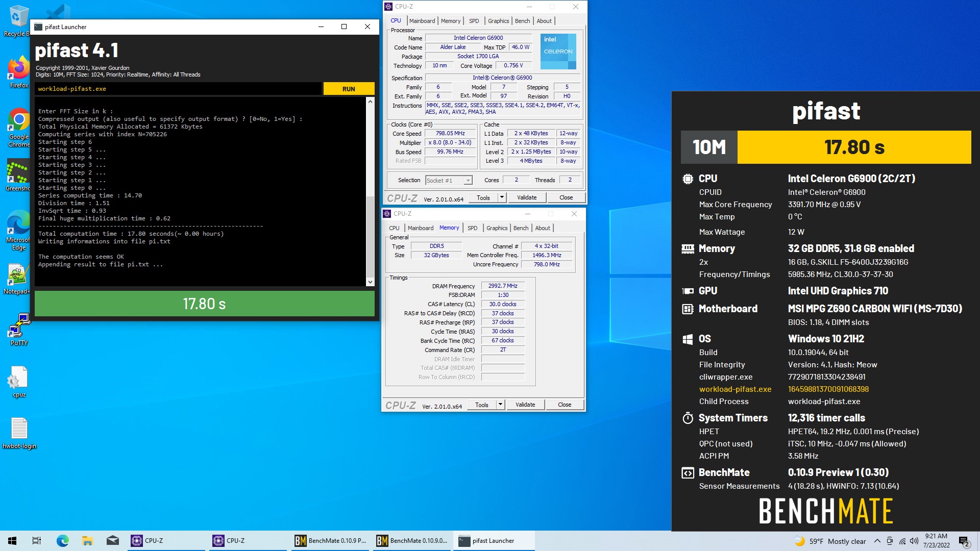This screenshot has width=980, height=551.
Task: Open Google Chrome desktop shortcut
Action: (19, 128)
